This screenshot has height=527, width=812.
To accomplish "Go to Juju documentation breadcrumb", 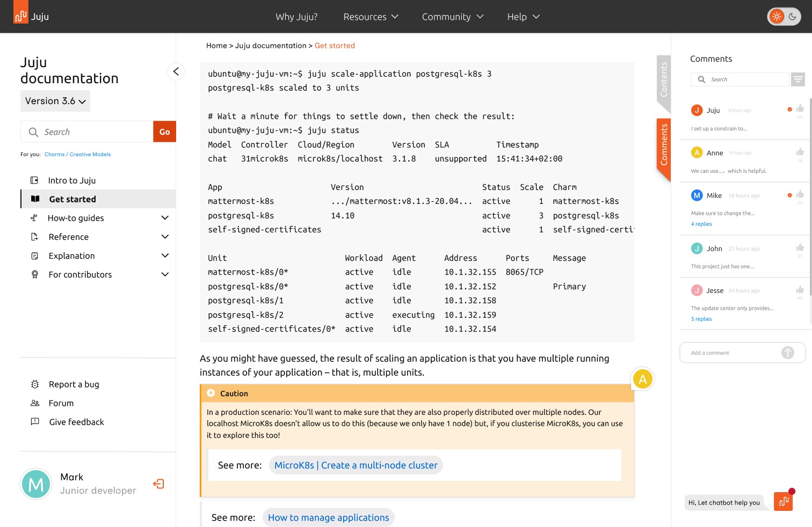I will (271, 46).
